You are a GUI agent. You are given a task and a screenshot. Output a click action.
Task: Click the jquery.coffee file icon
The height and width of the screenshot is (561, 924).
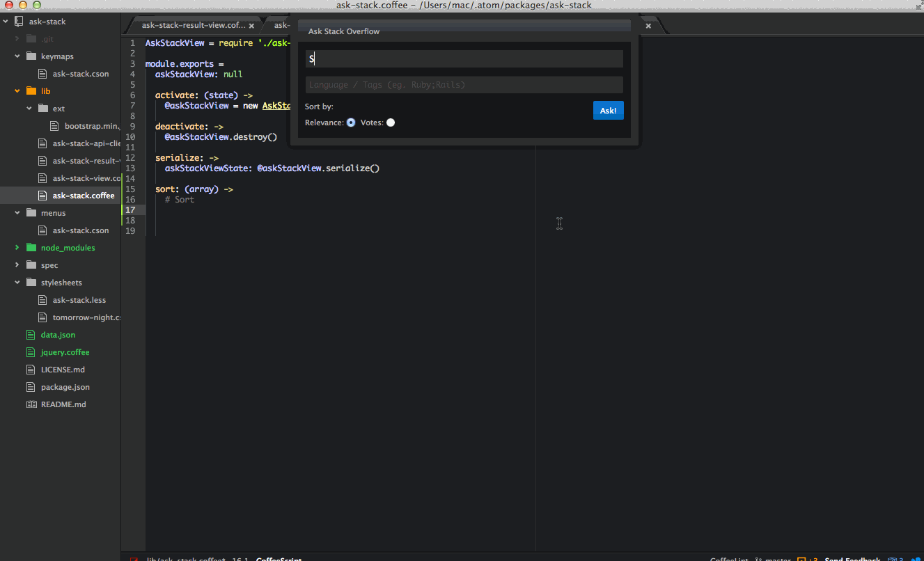[30, 352]
